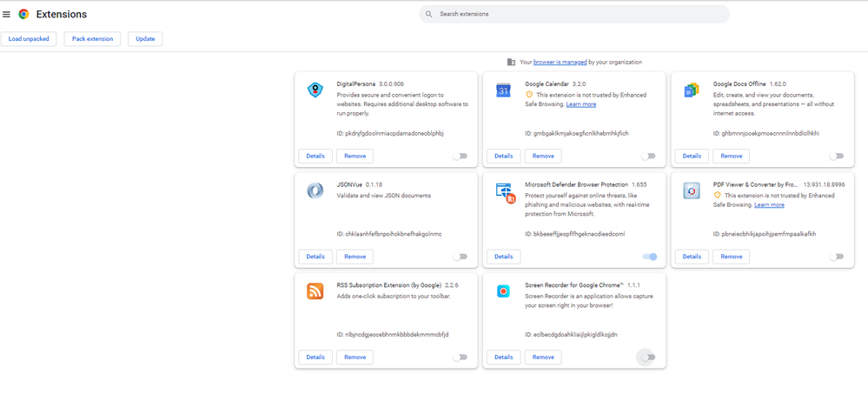Image resolution: width=868 pixels, height=394 pixels.
Task: Open Details for JSONVue
Action: [315, 257]
